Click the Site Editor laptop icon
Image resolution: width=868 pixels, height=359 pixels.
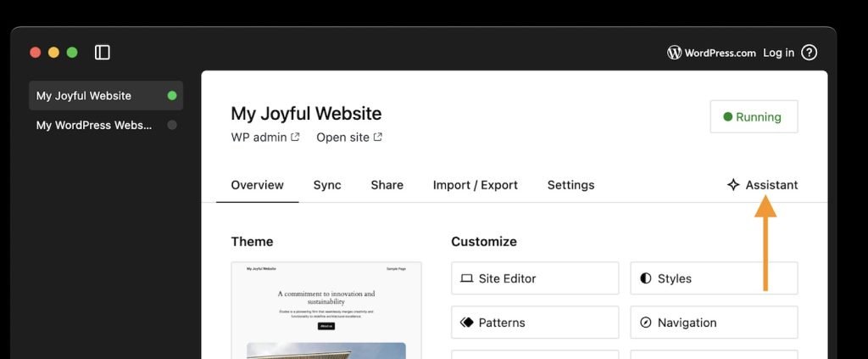point(466,278)
